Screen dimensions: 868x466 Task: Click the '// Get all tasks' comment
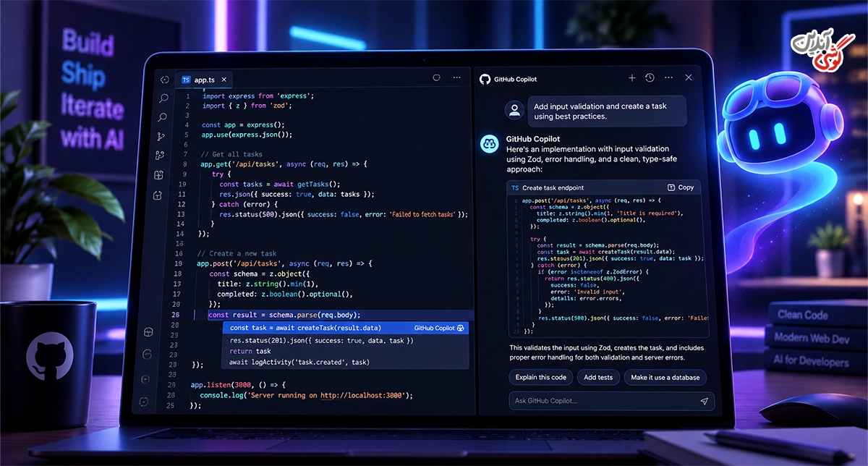(231, 154)
